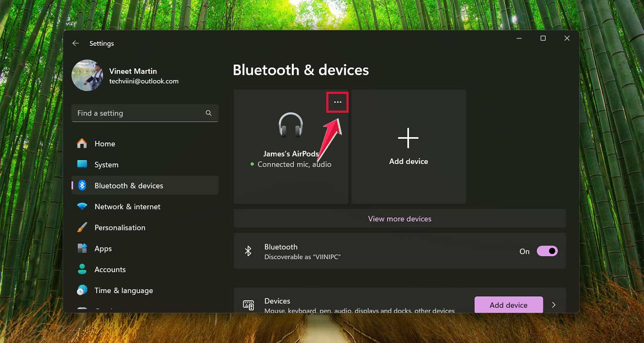This screenshot has width=644, height=343.
Task: Open the ellipsis menu on James's AirPods card
Action: [337, 102]
